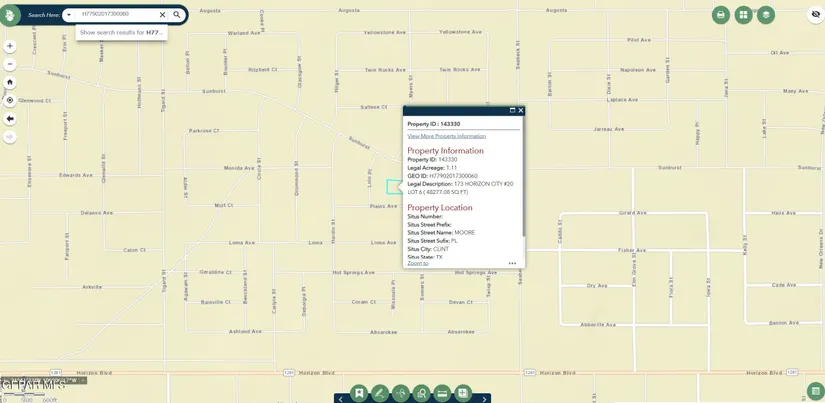Expand the search source dropdown arrow
Image resolution: width=825 pixels, height=403 pixels.
point(69,15)
